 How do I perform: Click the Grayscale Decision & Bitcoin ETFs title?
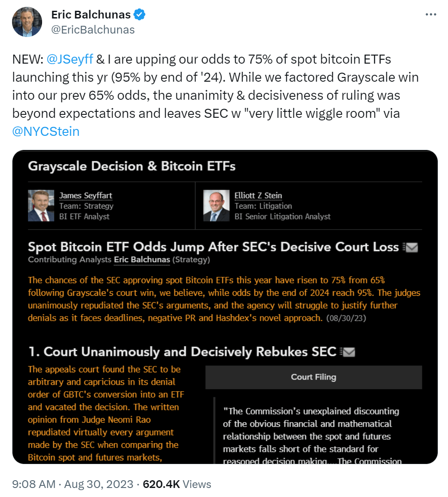pyautogui.click(x=132, y=166)
